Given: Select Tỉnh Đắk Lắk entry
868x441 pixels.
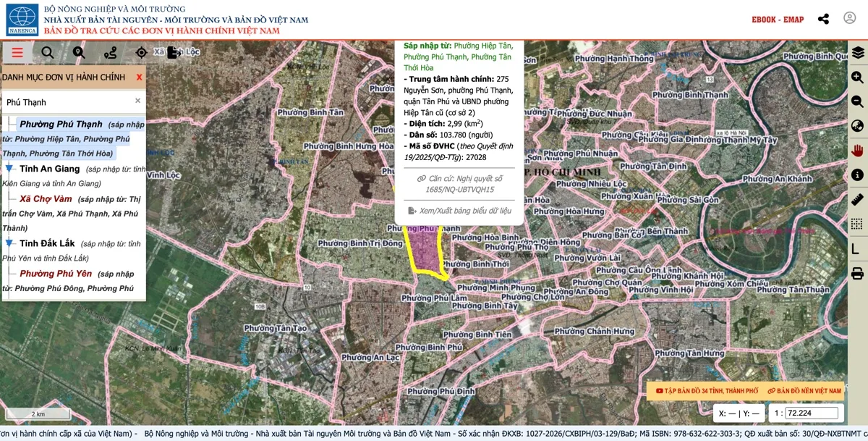Looking at the screenshot, I should point(47,243).
